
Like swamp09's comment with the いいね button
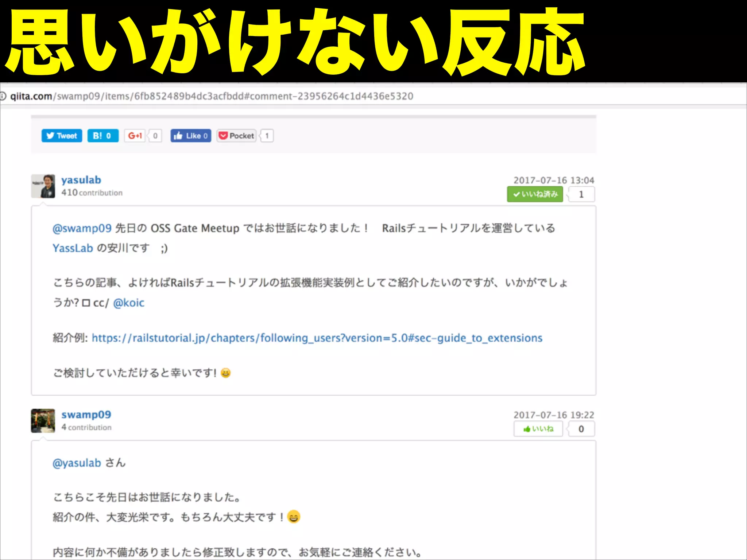coord(538,429)
